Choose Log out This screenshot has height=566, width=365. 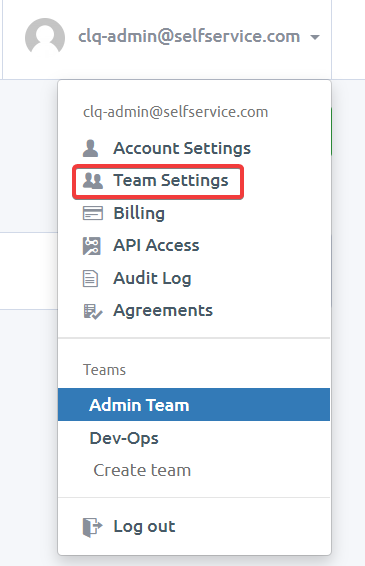tap(144, 527)
